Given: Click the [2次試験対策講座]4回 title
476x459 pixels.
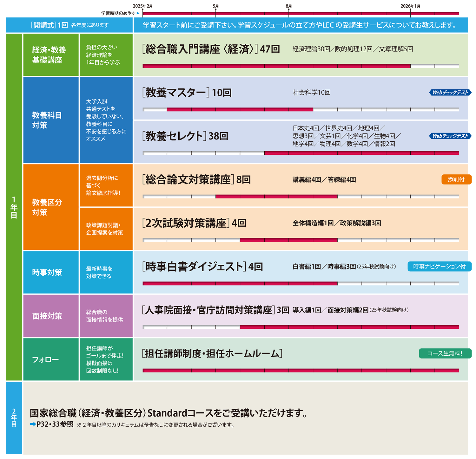Looking at the screenshot, I should pyautogui.click(x=194, y=223).
